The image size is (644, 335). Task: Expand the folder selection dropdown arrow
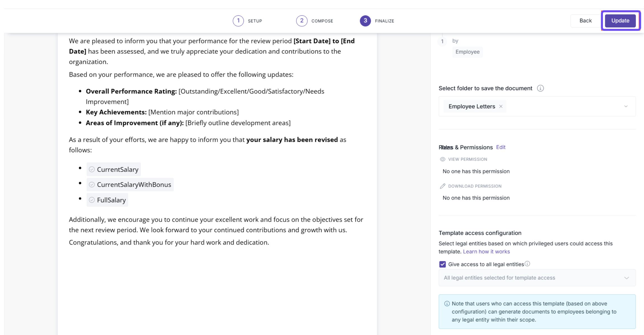(626, 106)
